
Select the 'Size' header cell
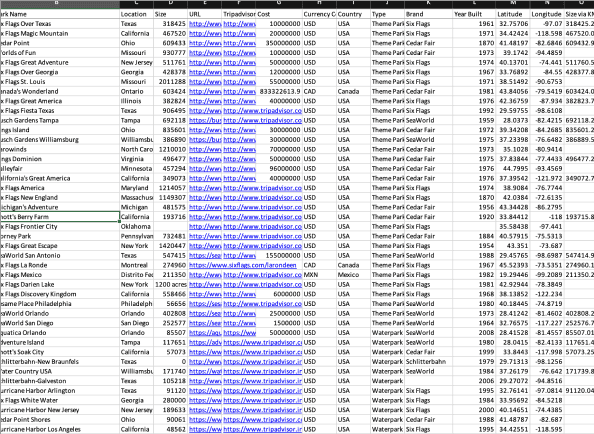click(170, 14)
